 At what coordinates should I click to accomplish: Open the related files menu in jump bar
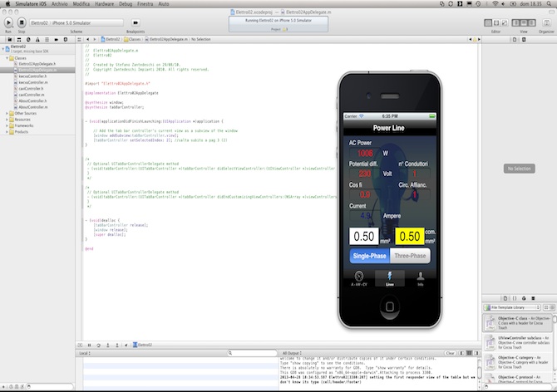click(x=80, y=39)
